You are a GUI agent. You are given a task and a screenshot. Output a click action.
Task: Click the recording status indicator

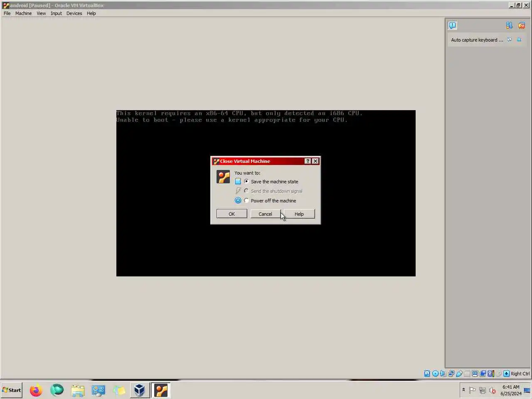tap(483, 374)
